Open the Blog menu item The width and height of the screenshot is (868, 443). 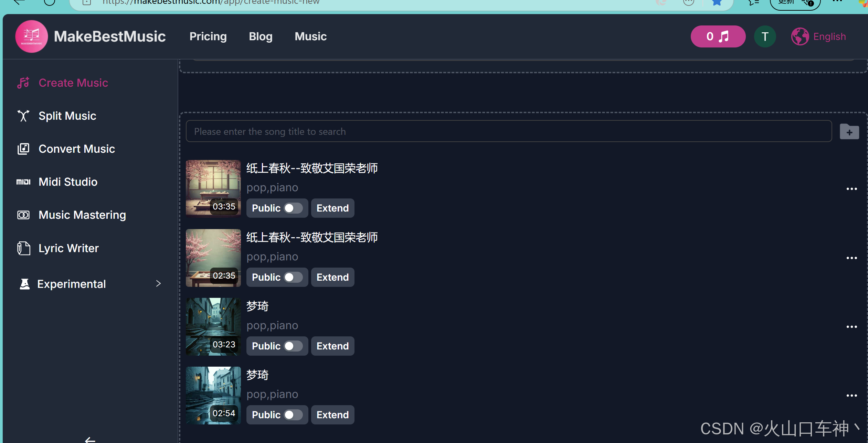coord(261,36)
